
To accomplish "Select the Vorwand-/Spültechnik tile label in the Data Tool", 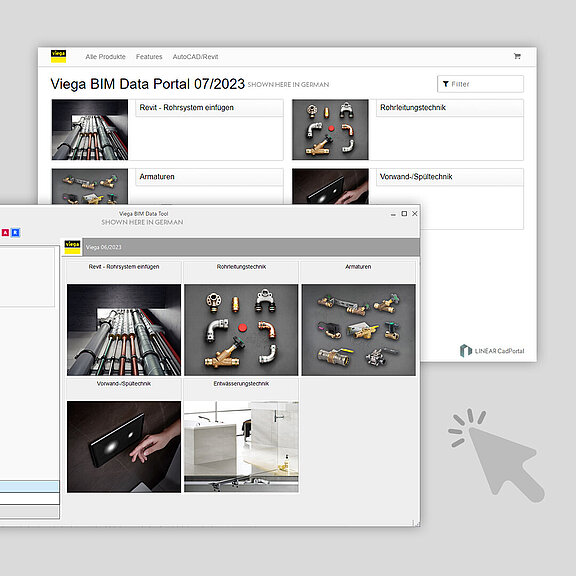I will click(124, 384).
